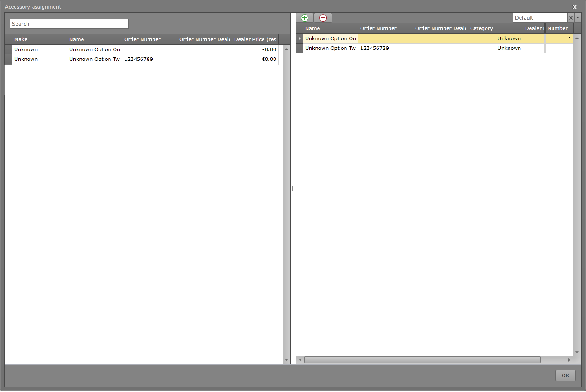Click Category Unknown in second right row
This screenshot has width=586, height=392.
pyautogui.click(x=495, y=48)
